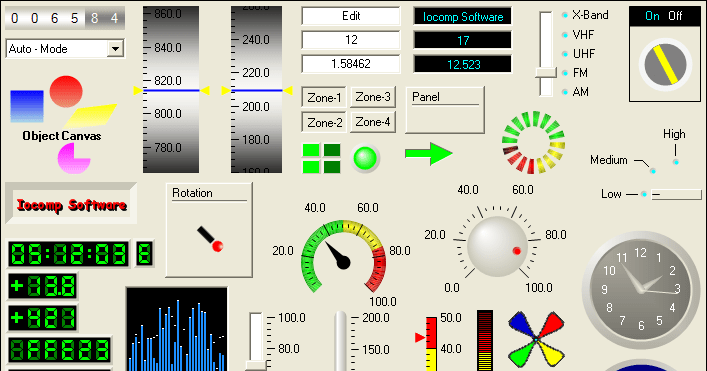
Task: Click the yellow knob of On Off switch
Action: tap(665, 64)
